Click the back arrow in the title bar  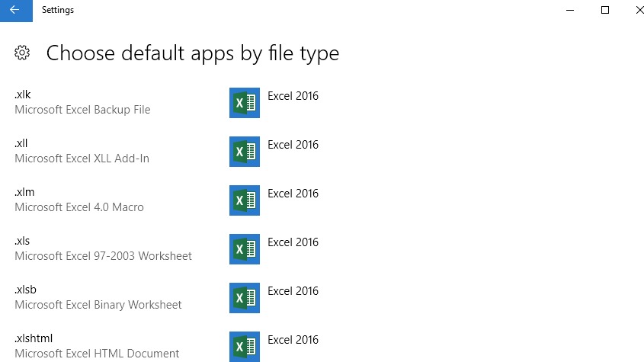pyautogui.click(x=15, y=10)
